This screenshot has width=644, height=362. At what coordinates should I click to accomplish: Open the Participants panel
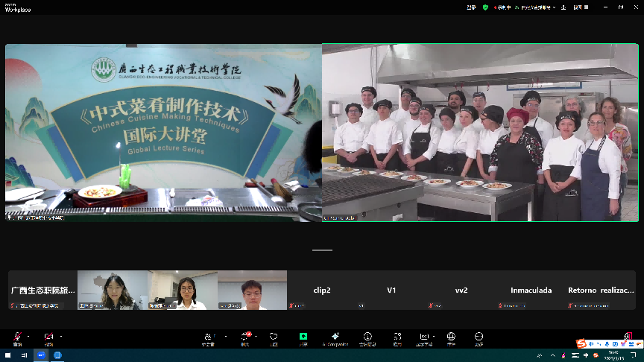(x=208, y=339)
